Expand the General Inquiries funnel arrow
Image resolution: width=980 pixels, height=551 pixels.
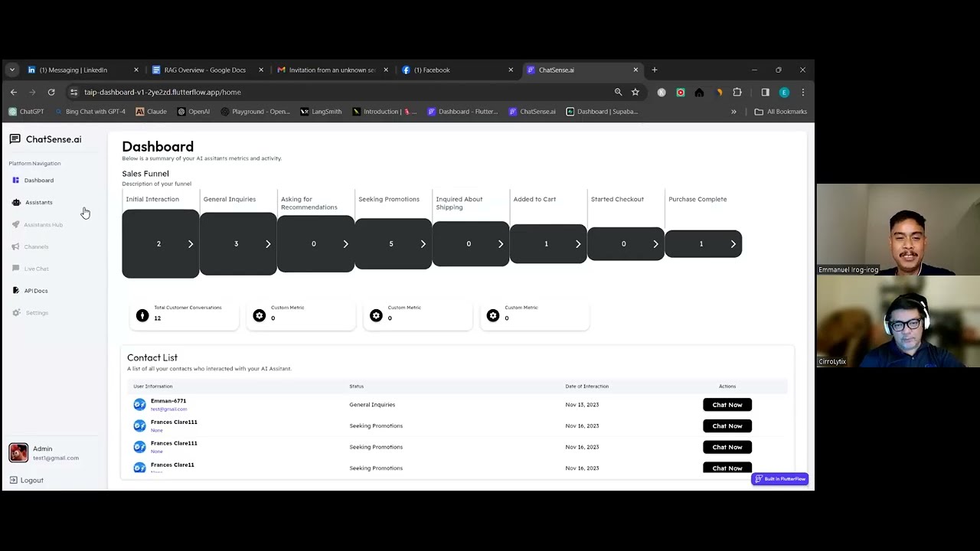[x=268, y=244]
